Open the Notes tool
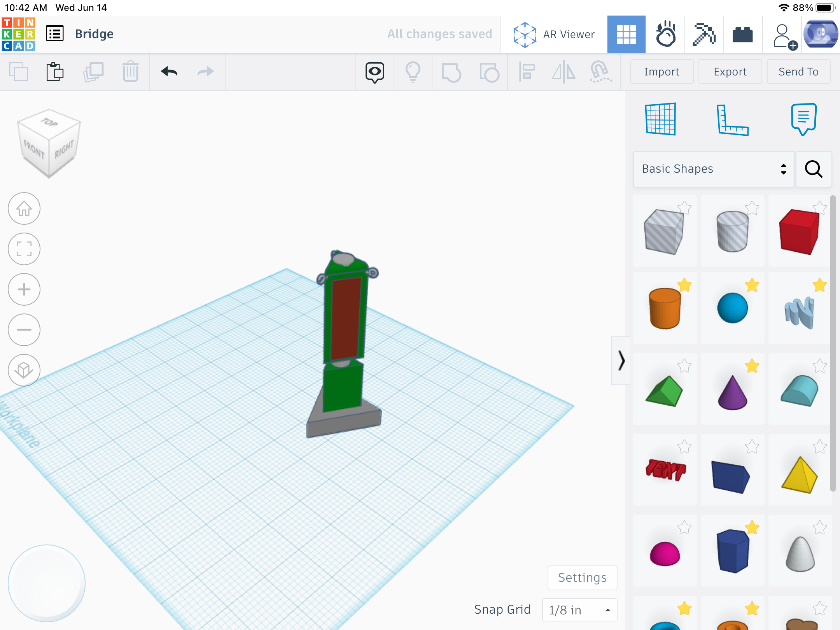 click(803, 119)
